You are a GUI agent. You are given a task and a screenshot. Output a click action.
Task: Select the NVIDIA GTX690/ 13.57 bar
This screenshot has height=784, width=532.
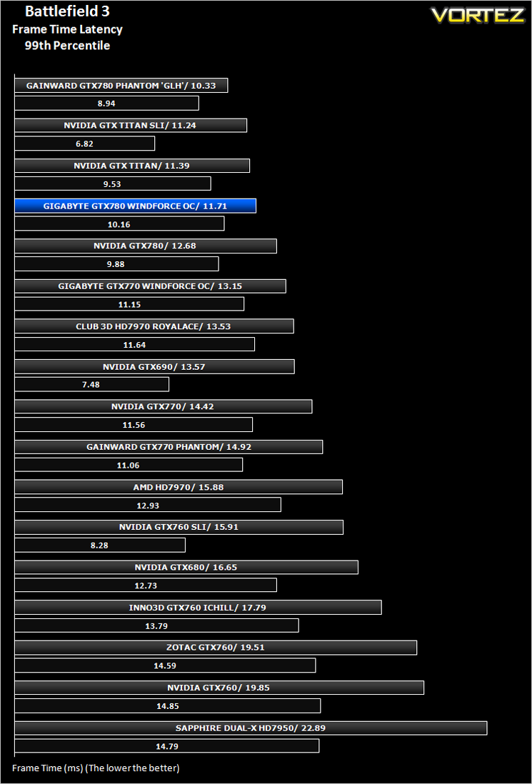coord(154,366)
